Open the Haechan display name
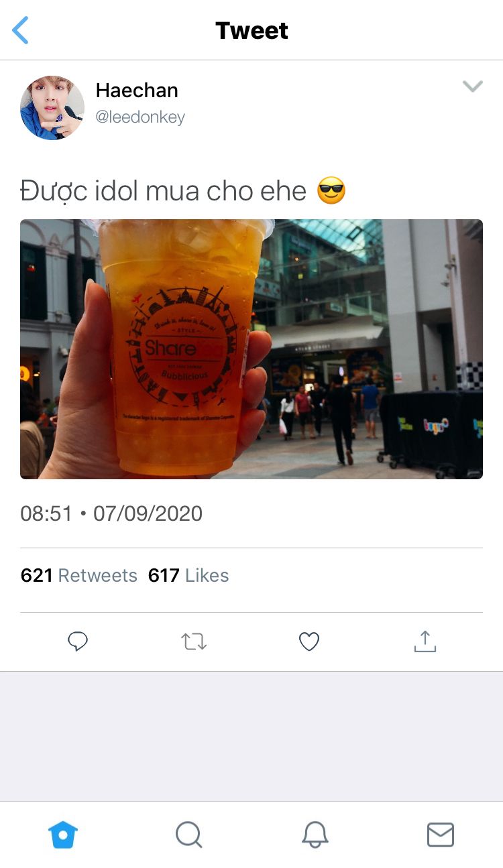This screenshot has width=503, height=868. [x=137, y=90]
